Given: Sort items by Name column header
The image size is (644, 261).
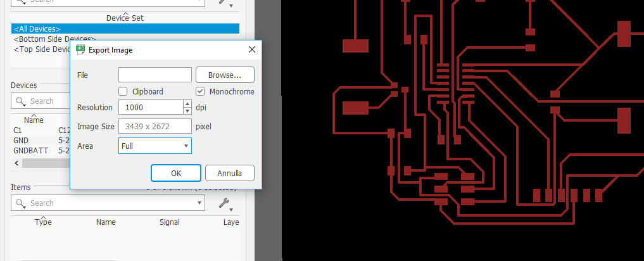Looking at the screenshot, I should [x=106, y=222].
